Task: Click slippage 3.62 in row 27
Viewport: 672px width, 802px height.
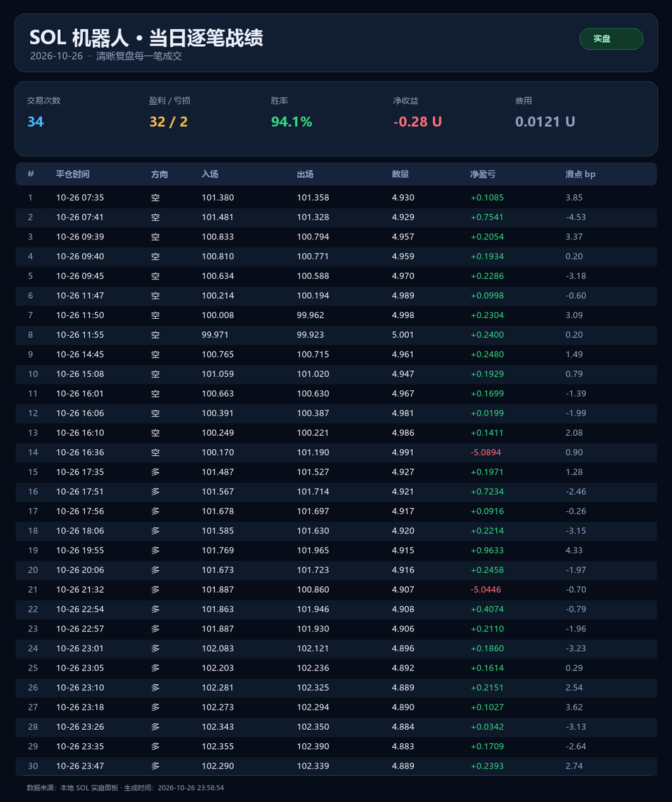Action: coord(574,707)
